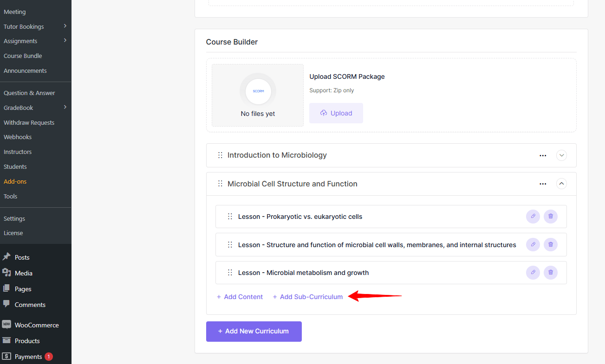
Task: Open three-dot menu for Microbial Cell Structure
Action: point(543,184)
